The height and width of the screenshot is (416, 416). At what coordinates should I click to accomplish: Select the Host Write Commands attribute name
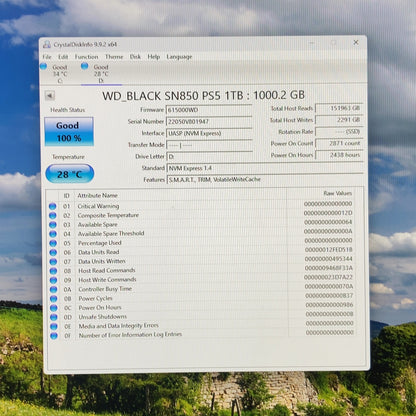[107, 280]
